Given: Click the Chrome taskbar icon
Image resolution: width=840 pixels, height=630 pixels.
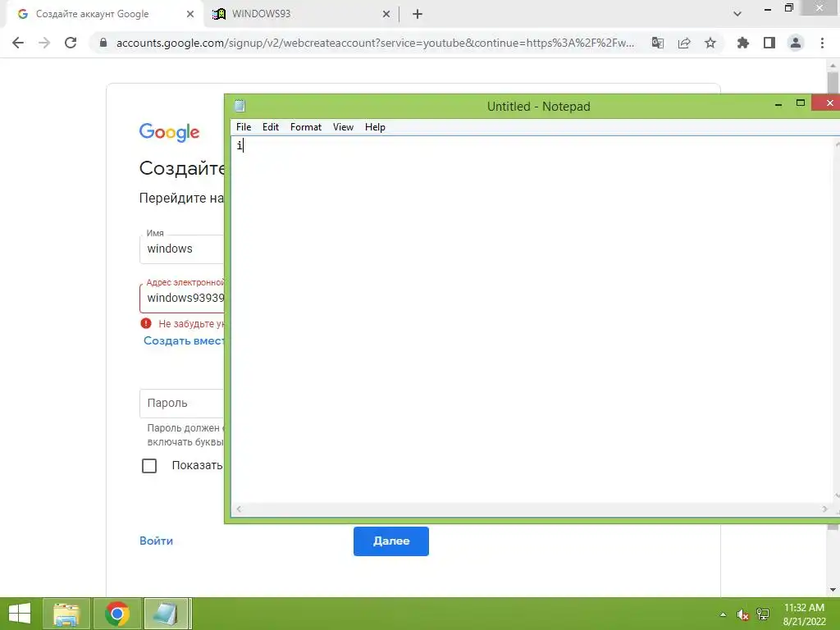Looking at the screenshot, I should pyautogui.click(x=117, y=614).
